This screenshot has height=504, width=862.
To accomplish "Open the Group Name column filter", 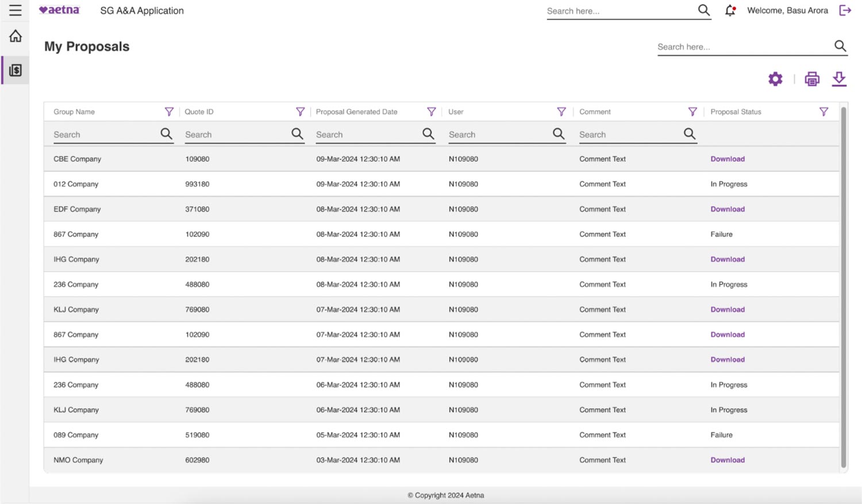I will (x=169, y=111).
